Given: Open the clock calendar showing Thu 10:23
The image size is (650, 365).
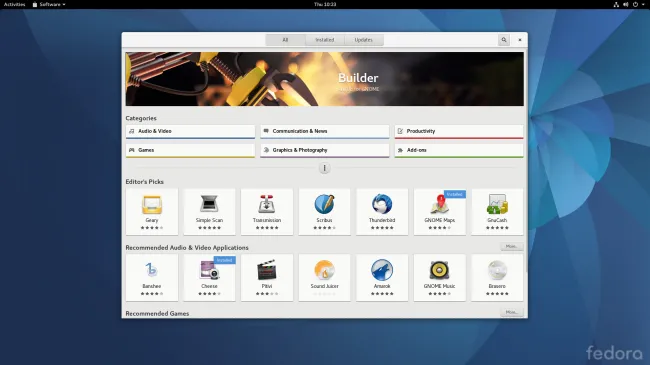Looking at the screenshot, I should point(325,5).
